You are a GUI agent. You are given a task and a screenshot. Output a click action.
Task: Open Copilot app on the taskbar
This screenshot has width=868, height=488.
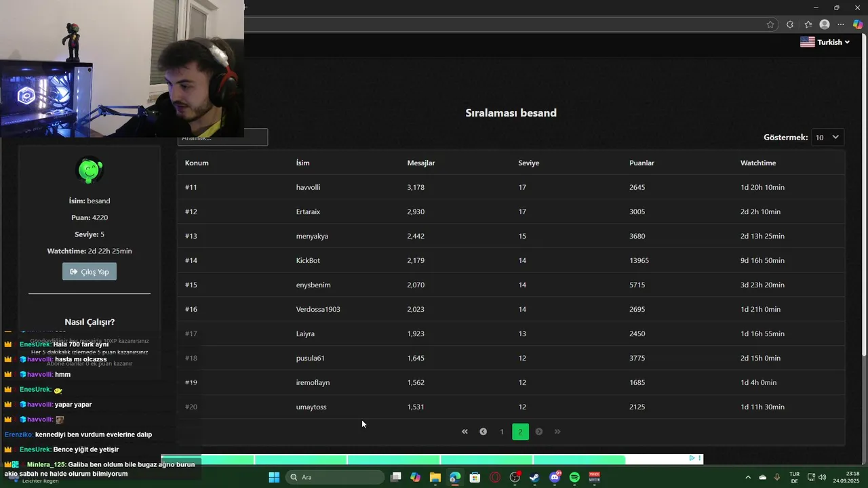tap(416, 477)
